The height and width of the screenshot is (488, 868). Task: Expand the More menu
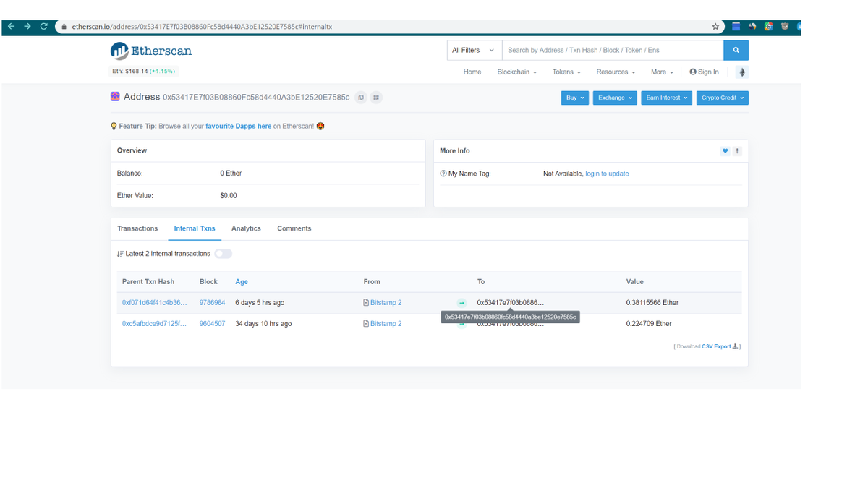[662, 72]
